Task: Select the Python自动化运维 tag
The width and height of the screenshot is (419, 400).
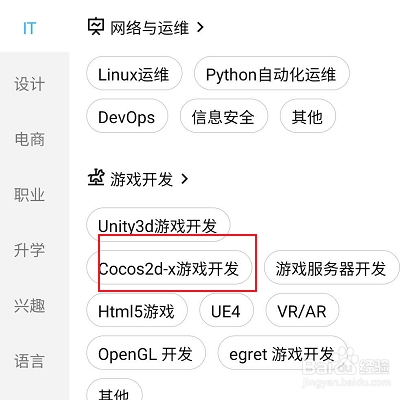Action: [x=272, y=74]
